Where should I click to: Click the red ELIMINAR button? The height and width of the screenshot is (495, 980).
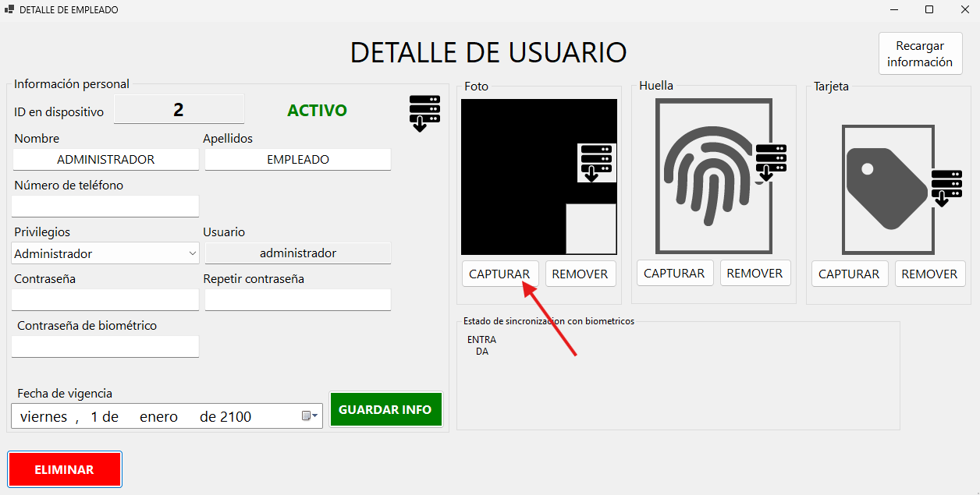click(x=65, y=469)
